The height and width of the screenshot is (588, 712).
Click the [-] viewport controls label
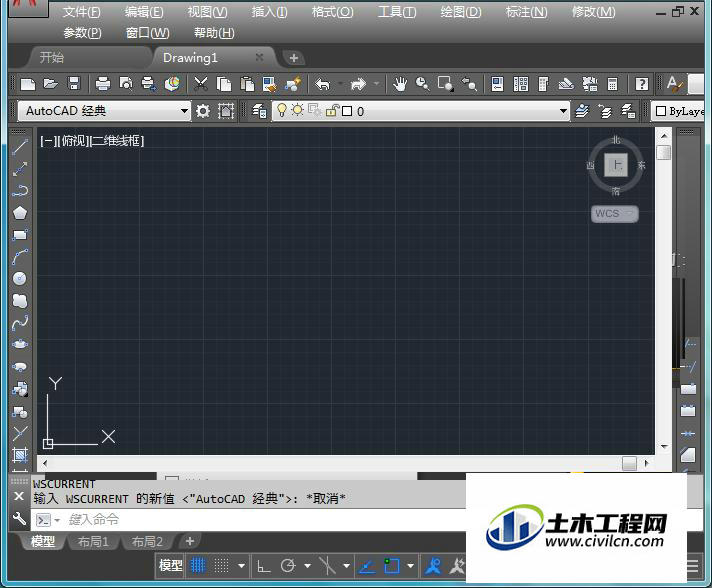[x=48, y=141]
